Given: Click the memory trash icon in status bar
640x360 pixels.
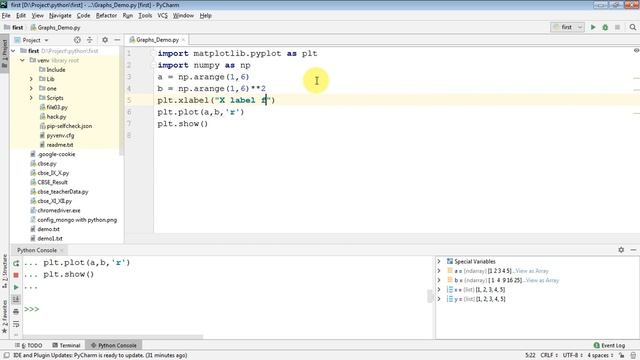Looking at the screenshot, I should coord(633,356).
